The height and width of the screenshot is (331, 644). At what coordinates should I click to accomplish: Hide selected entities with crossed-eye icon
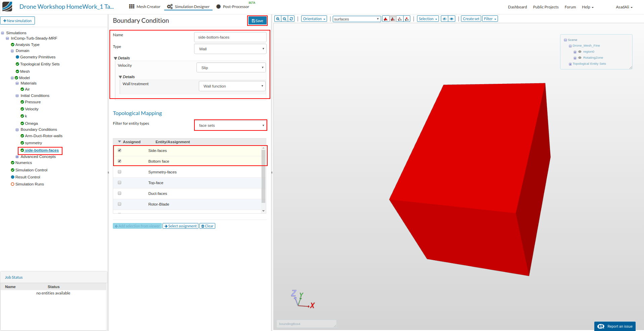[x=445, y=19]
